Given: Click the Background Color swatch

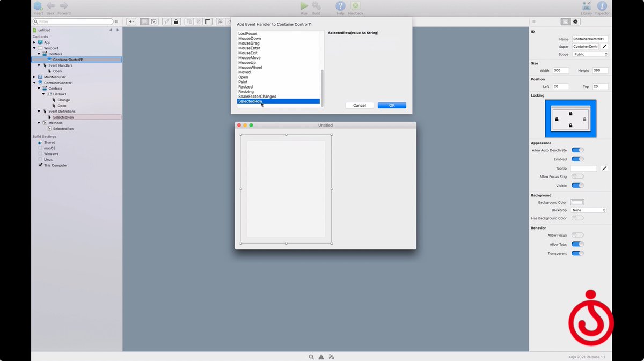Looking at the screenshot, I should (x=577, y=202).
